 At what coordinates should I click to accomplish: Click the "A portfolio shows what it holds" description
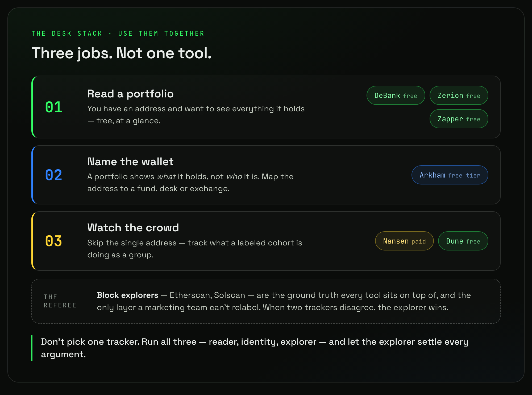(190, 182)
